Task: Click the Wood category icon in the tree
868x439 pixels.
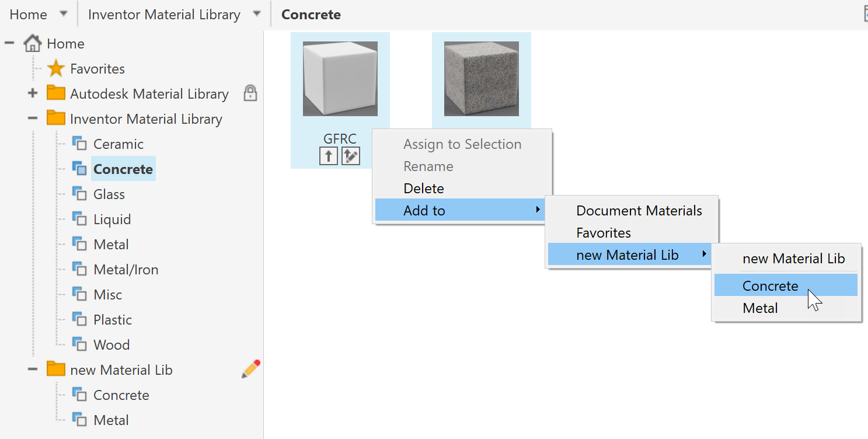Action: (79, 344)
